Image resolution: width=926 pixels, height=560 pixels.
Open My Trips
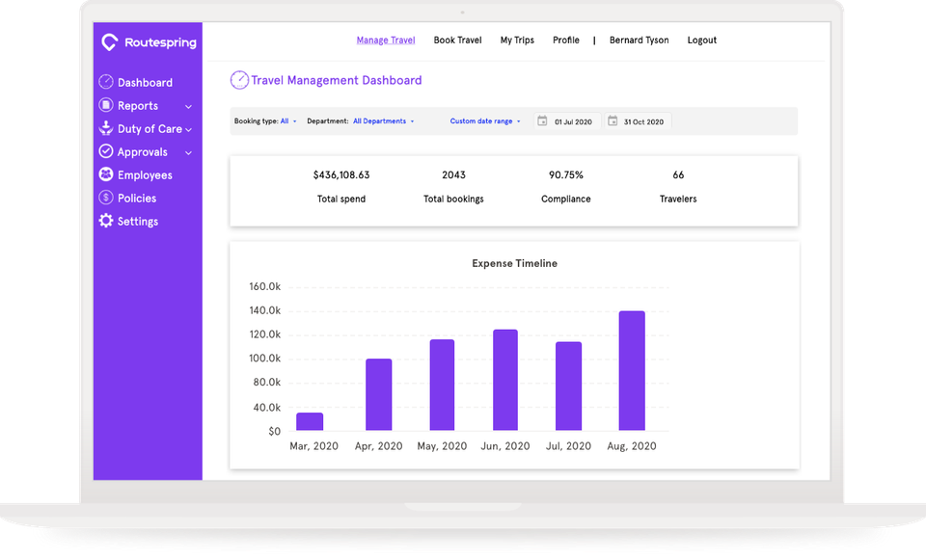(x=517, y=40)
